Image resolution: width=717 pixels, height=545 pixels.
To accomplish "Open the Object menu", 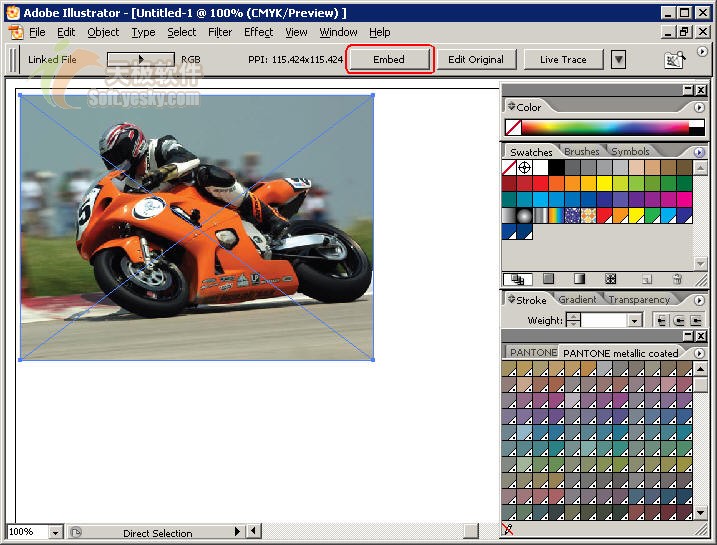I will (103, 32).
